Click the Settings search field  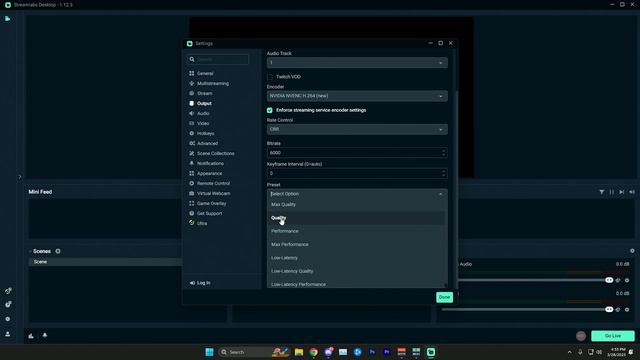218,60
